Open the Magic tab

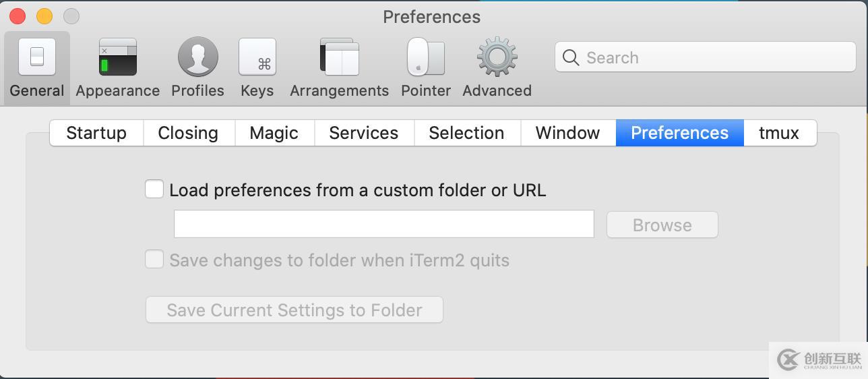[x=274, y=133]
